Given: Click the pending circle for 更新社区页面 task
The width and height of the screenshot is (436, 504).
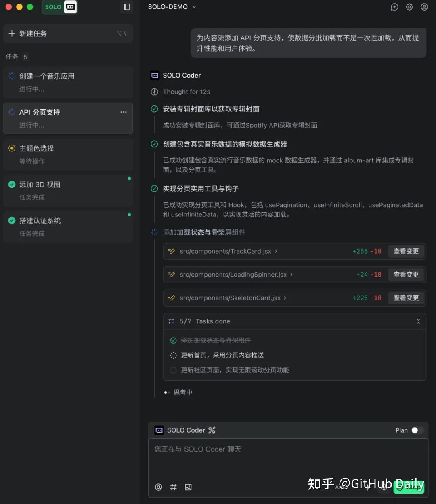Looking at the screenshot, I should coord(174,370).
